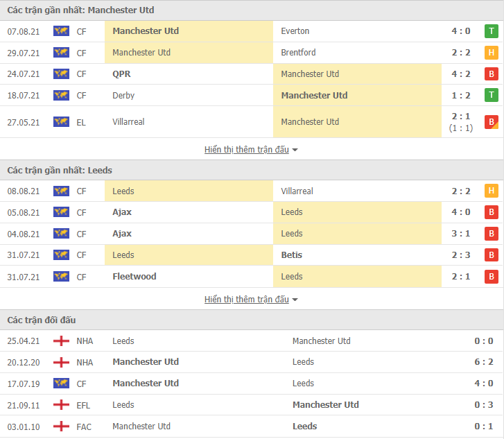This screenshot has height=439, width=504.
Task: Open the Ajax 4:0 Leeds match row
Action: [252, 212]
